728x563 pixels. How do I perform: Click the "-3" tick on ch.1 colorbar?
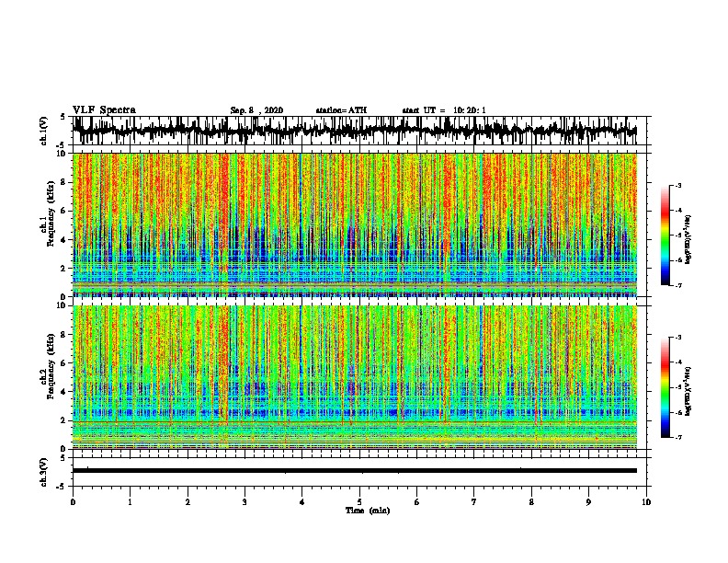[x=677, y=186]
